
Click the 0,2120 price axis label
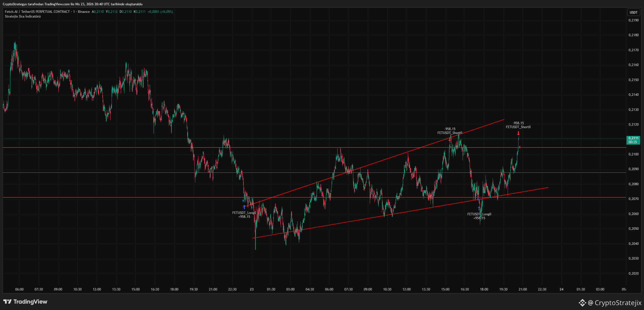coord(633,125)
